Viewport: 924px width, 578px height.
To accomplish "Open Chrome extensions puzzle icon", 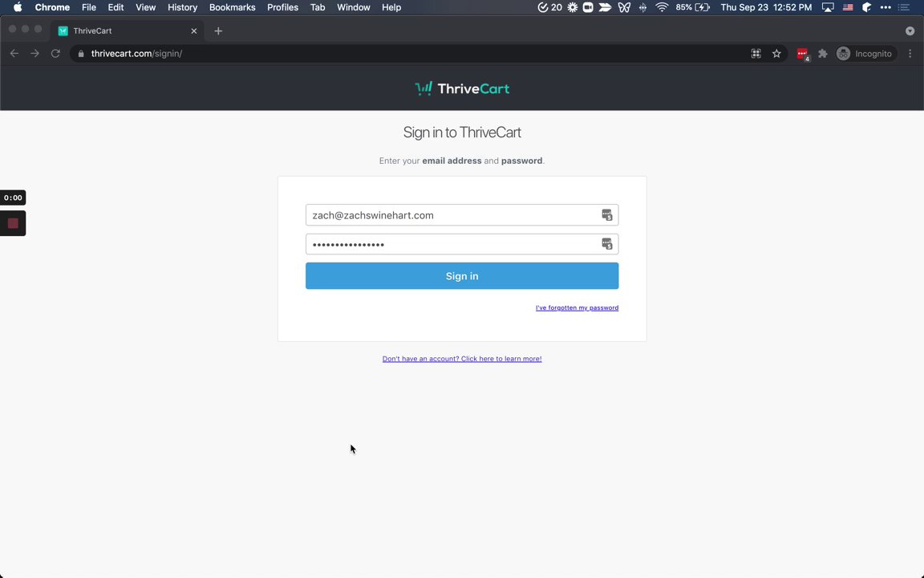I will (823, 54).
